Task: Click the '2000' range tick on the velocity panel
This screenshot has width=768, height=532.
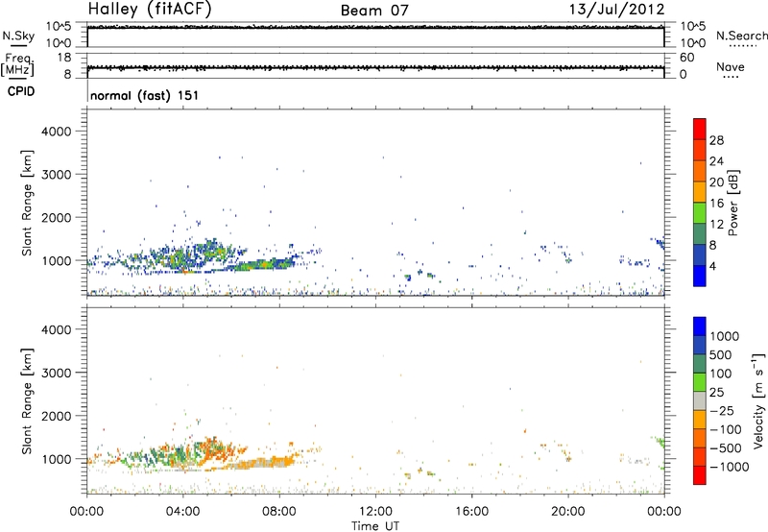Action: pyautogui.click(x=57, y=416)
